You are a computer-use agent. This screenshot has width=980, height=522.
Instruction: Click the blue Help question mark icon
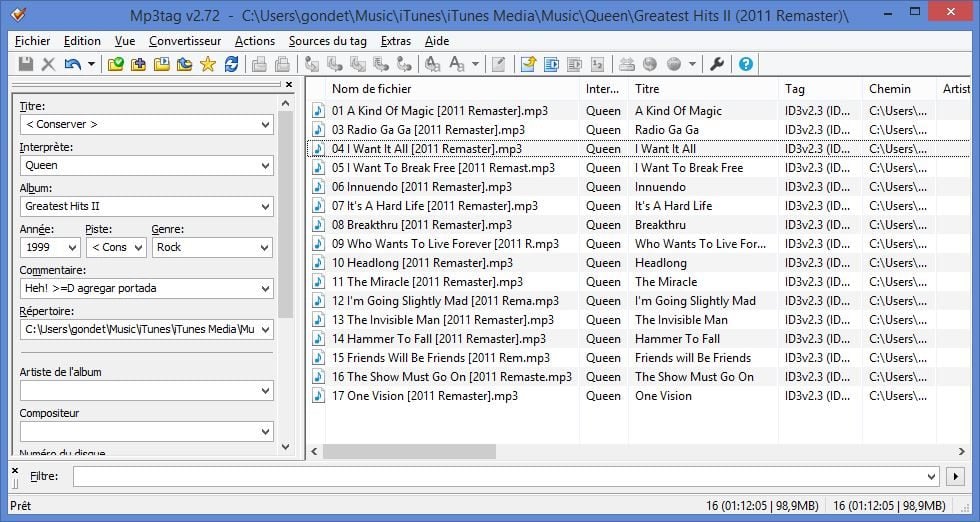(x=745, y=64)
